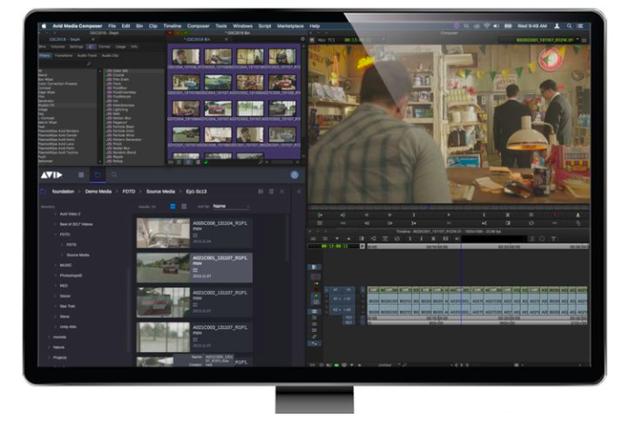Screen dimensions: 640x421
Task: Click the green timeline timecode display
Action: pos(333,247)
